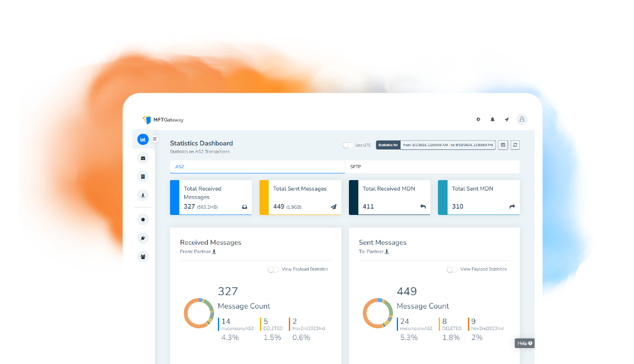Click the (1.9GB) size on sent card
This screenshot has height=364, width=634.
pyautogui.click(x=294, y=207)
